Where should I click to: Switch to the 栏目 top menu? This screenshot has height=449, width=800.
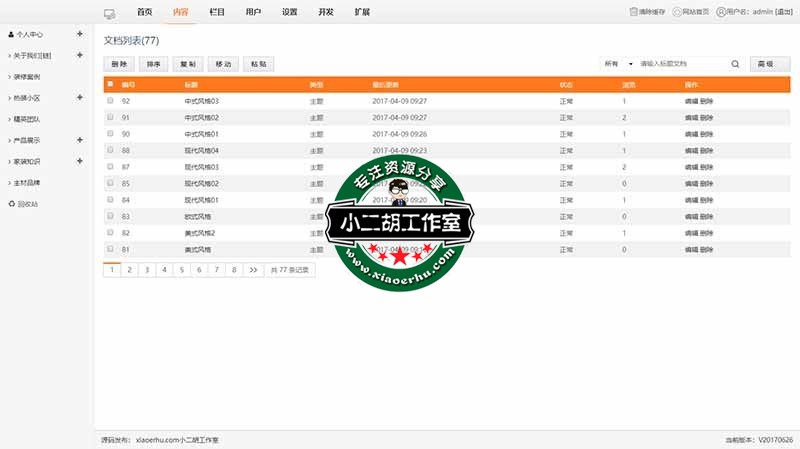click(x=217, y=13)
